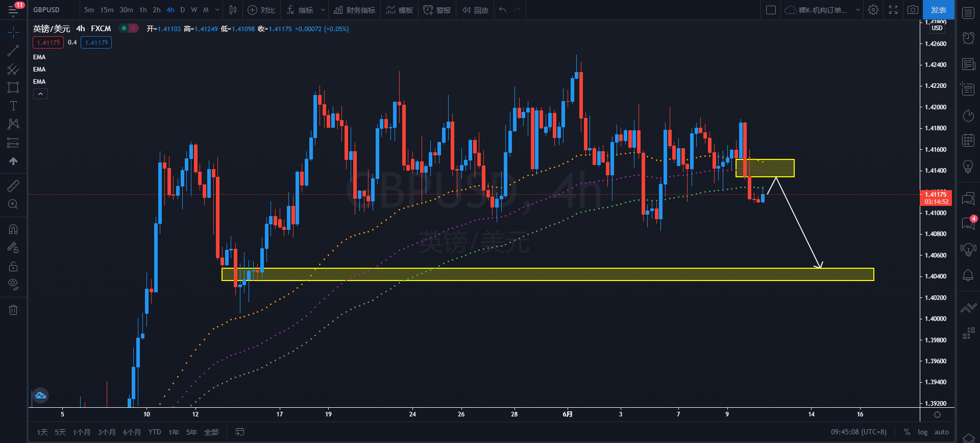Open the USD price scale currency selector
Image resolution: width=980 pixels, height=443 pixels.
coord(937,28)
